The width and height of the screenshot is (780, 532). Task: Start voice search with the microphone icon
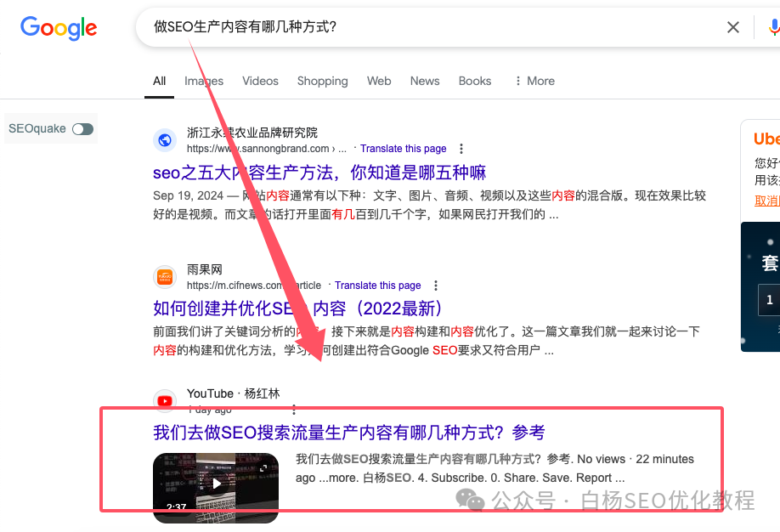773,27
